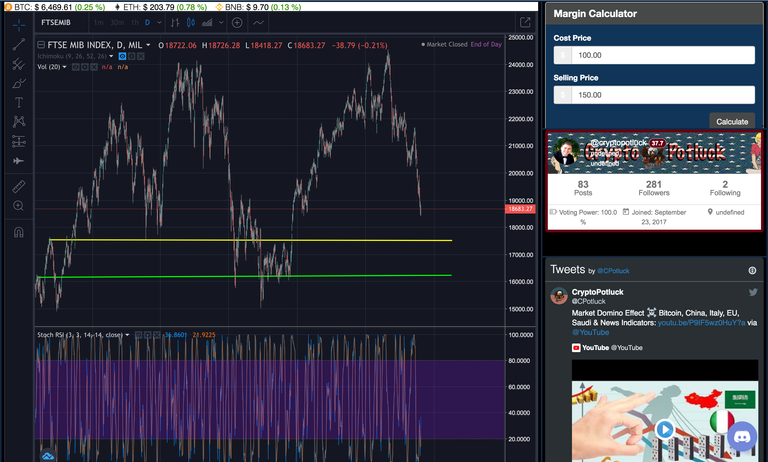
Task: Enable the magnet snap mode icon
Action: [18, 232]
